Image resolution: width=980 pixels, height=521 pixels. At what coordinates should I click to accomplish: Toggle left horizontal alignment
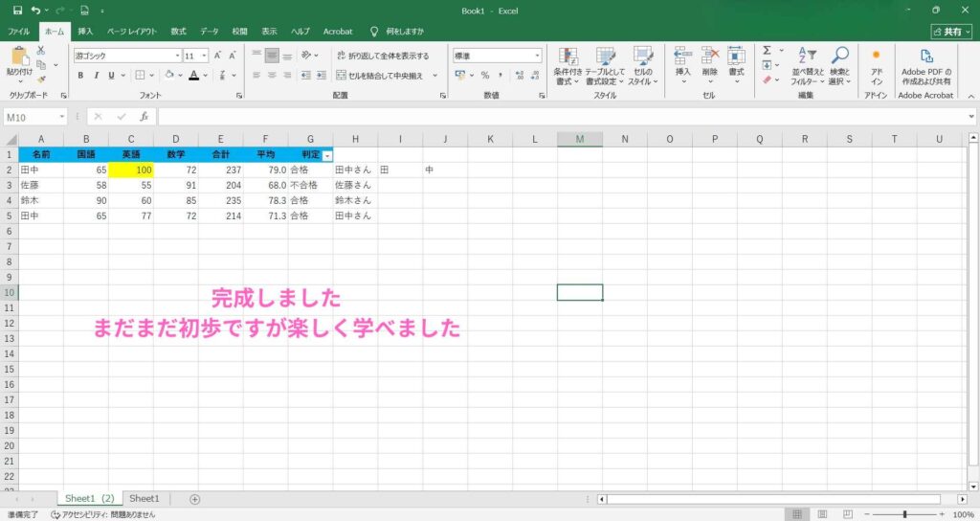256,75
